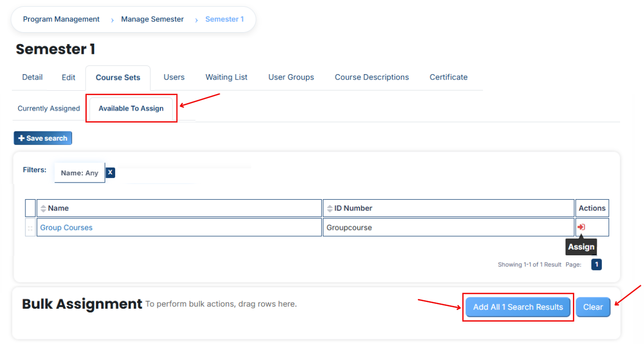Image resolution: width=644 pixels, height=344 pixels.
Task: Click the Actions column header
Action: [592, 208]
